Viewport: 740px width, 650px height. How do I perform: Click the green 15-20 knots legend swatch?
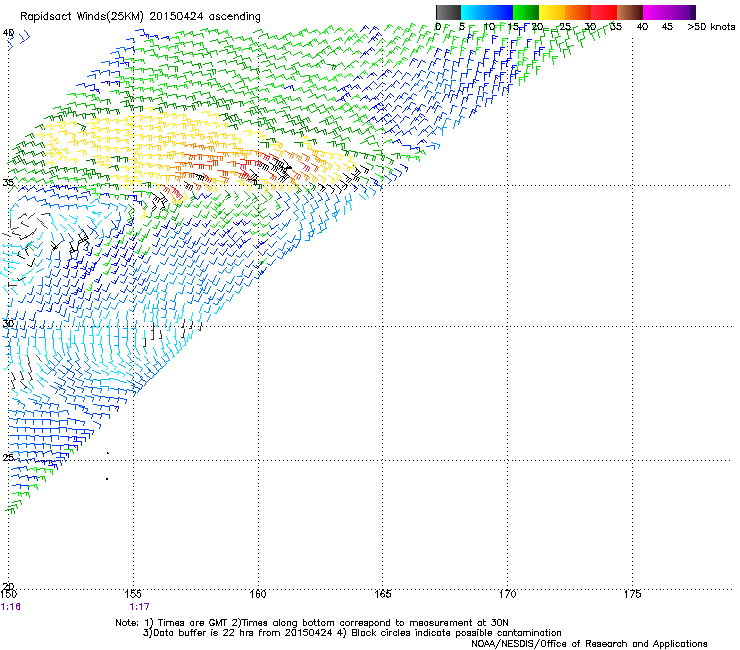(526, 12)
